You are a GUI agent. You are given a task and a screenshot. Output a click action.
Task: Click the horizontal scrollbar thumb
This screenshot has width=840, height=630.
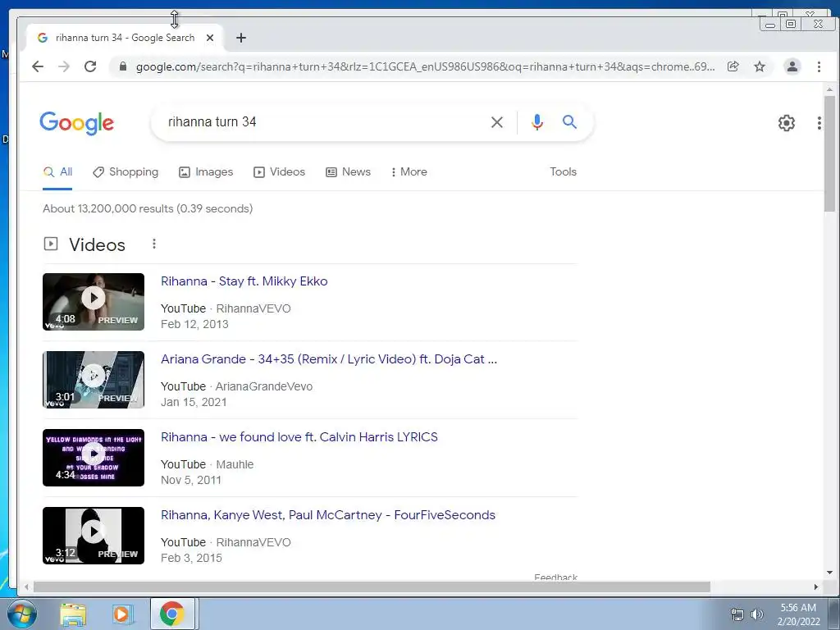tap(372, 587)
